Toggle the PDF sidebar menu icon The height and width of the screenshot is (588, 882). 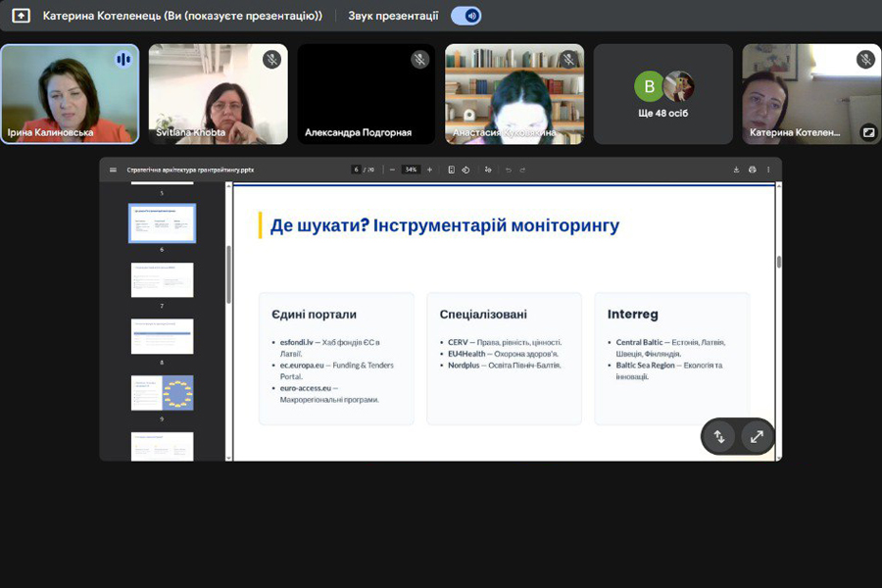point(113,170)
